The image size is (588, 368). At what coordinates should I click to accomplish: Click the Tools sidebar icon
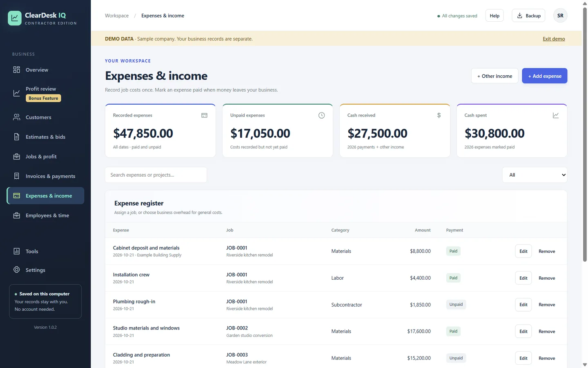(16, 251)
